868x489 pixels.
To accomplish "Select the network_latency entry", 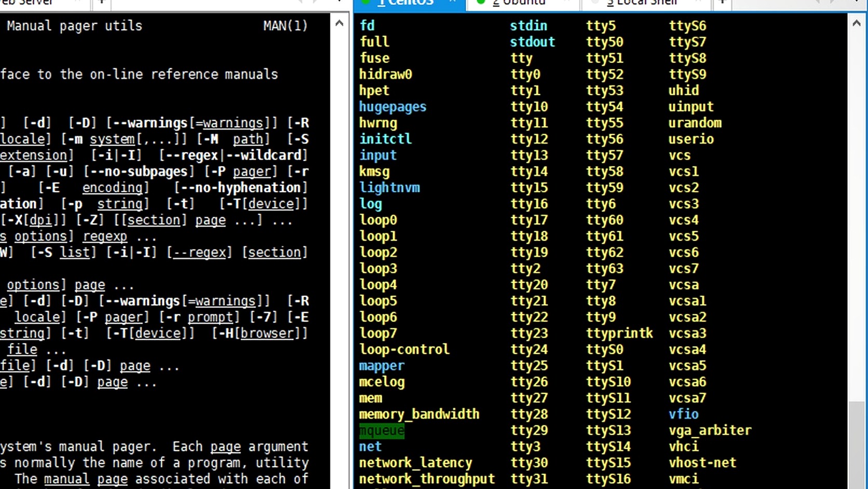I will tap(415, 463).
